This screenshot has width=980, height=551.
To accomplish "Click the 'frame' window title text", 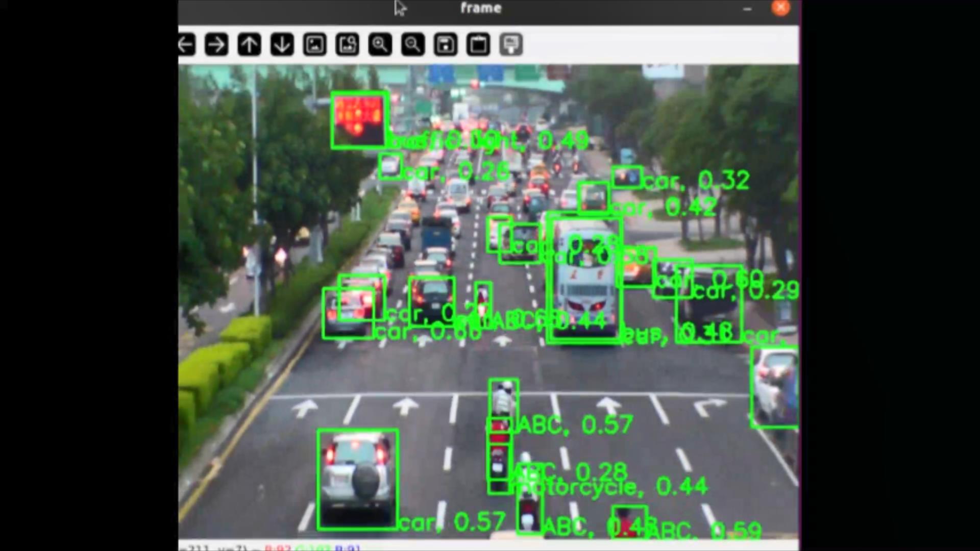I will click(480, 8).
